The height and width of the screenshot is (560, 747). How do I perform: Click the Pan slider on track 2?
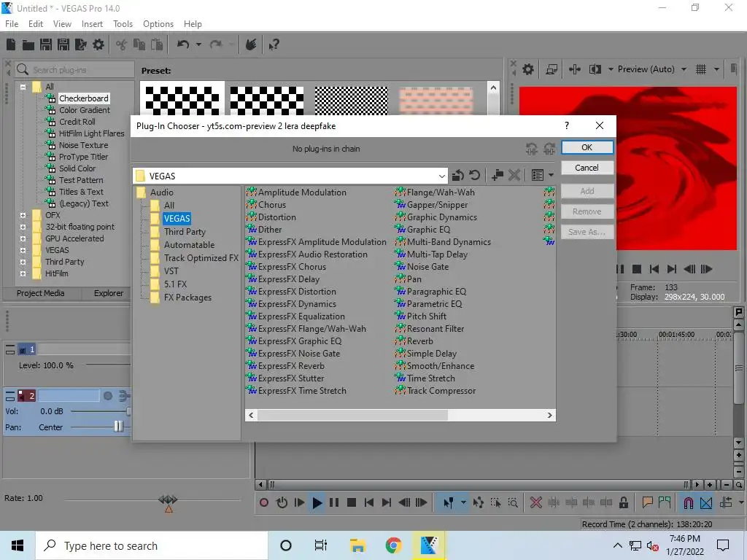pyautogui.click(x=119, y=427)
